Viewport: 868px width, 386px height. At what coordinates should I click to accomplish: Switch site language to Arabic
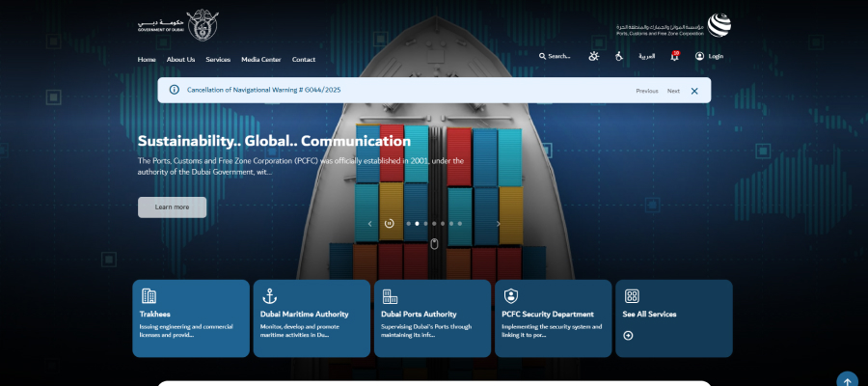(646, 56)
